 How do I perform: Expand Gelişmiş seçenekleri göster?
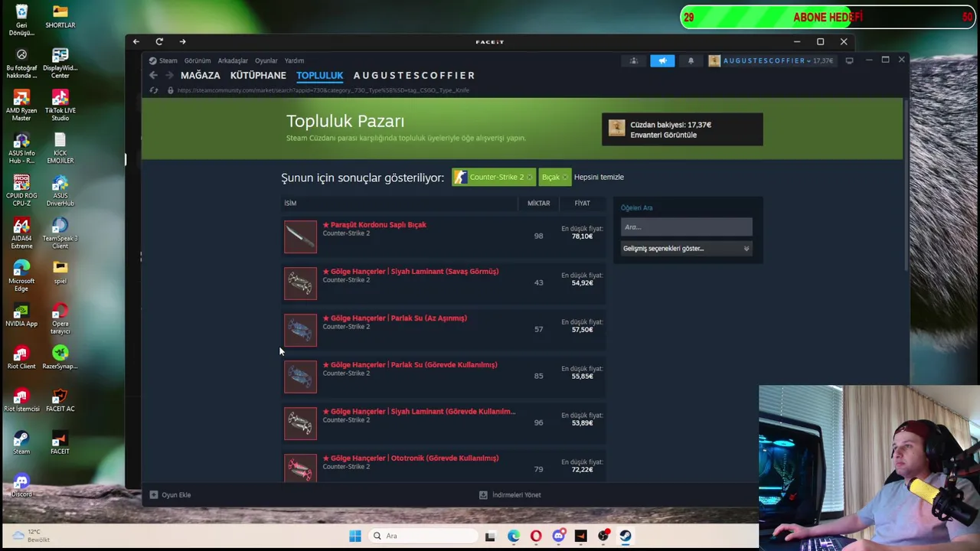coord(686,248)
